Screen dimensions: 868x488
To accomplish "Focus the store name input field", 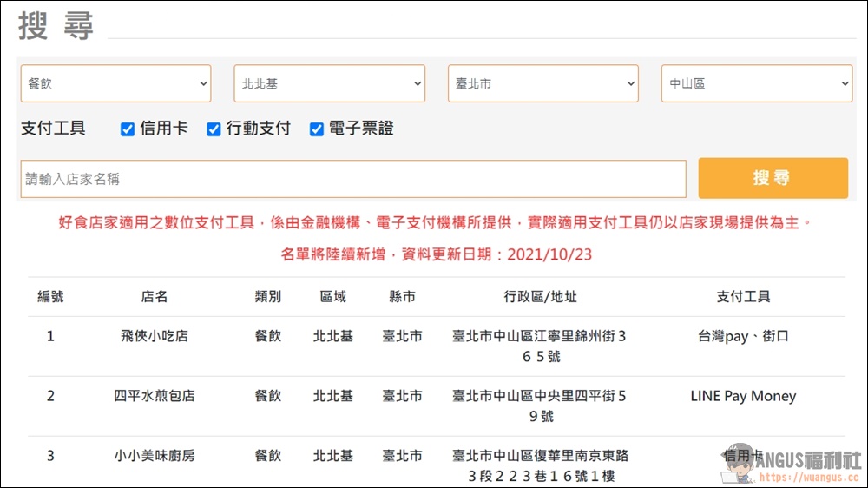I will (353, 179).
